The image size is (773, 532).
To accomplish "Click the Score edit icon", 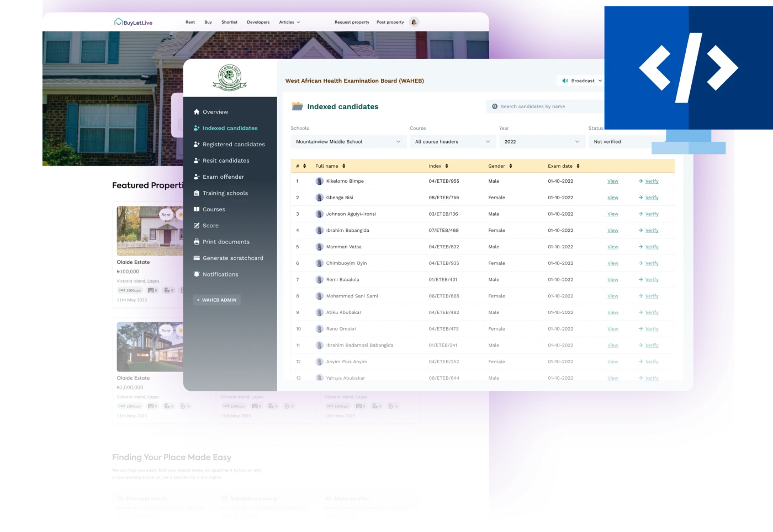I will [197, 226].
